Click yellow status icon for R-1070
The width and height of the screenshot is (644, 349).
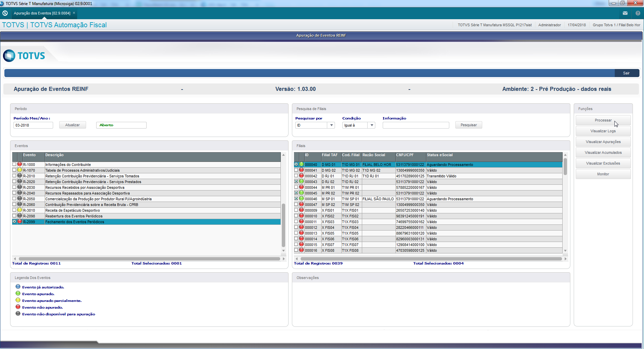pyautogui.click(x=20, y=170)
